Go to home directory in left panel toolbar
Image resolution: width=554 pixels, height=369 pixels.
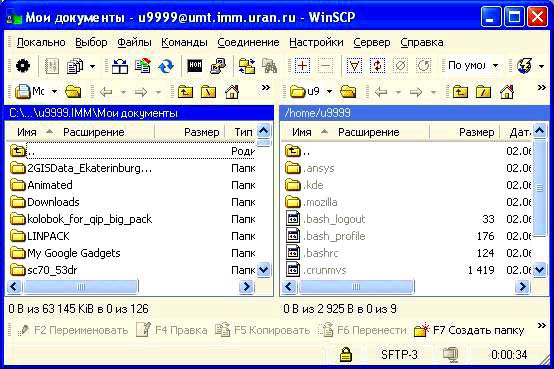pos(232,92)
